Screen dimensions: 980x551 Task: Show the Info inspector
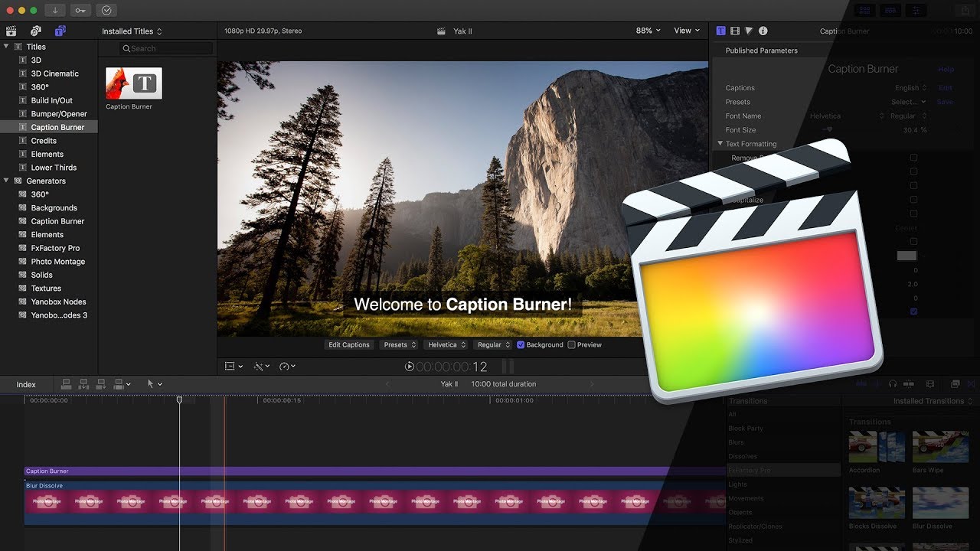point(763,31)
